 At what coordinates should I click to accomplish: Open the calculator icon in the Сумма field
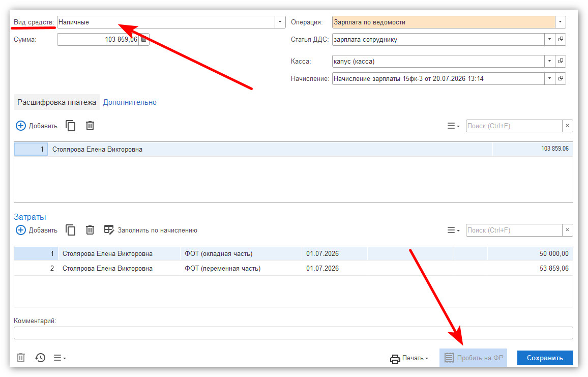coord(144,39)
